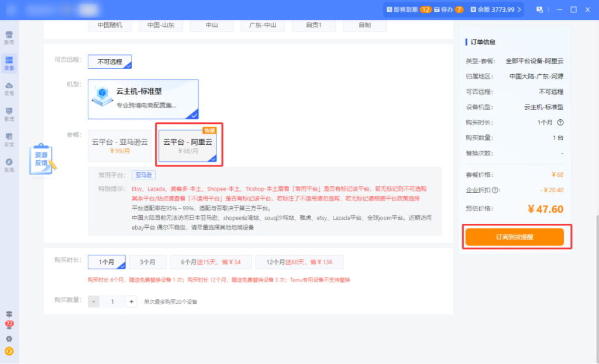This screenshot has height=364, width=599.
Task: Click 全部平台设备-阿里云 order type value
Action: click(535, 61)
